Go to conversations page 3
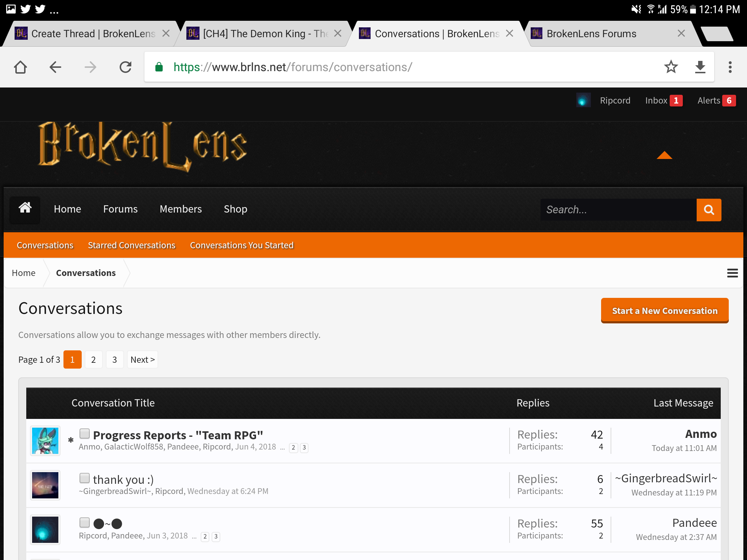The width and height of the screenshot is (747, 560). 115,359
